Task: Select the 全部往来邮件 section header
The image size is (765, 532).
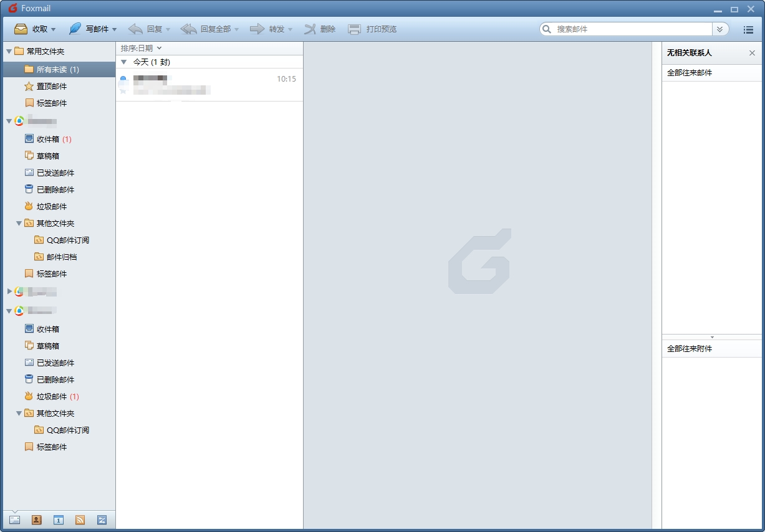Action: click(x=711, y=73)
